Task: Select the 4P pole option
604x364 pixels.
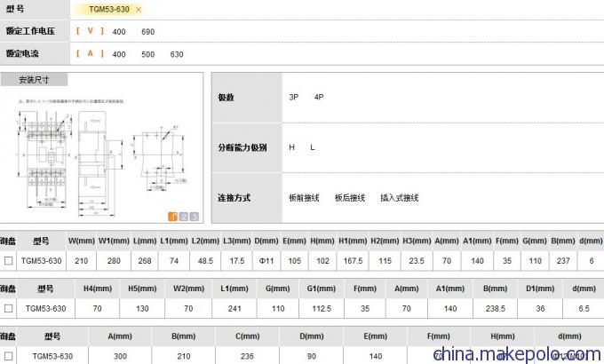Action: [x=319, y=97]
